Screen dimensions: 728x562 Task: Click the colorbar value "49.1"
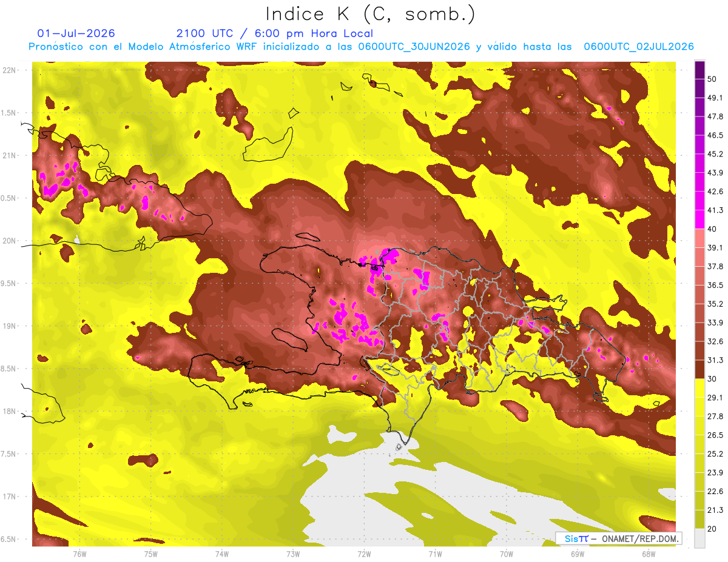point(716,98)
